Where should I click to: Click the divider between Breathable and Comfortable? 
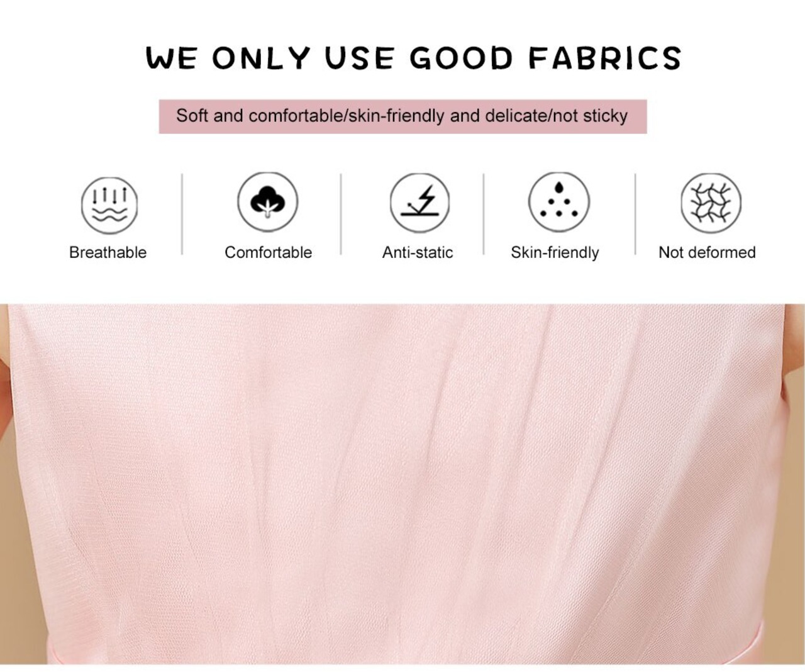[x=182, y=214]
